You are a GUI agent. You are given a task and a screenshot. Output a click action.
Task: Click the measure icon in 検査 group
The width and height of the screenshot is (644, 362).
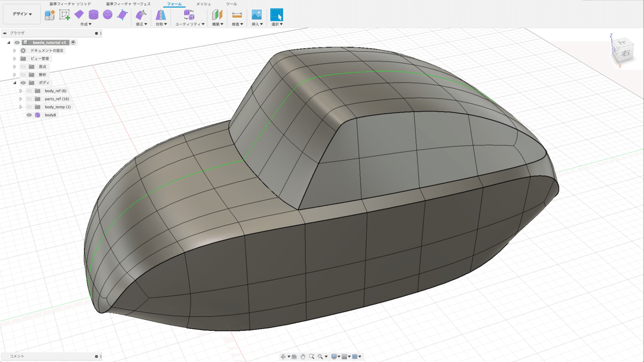(x=237, y=15)
